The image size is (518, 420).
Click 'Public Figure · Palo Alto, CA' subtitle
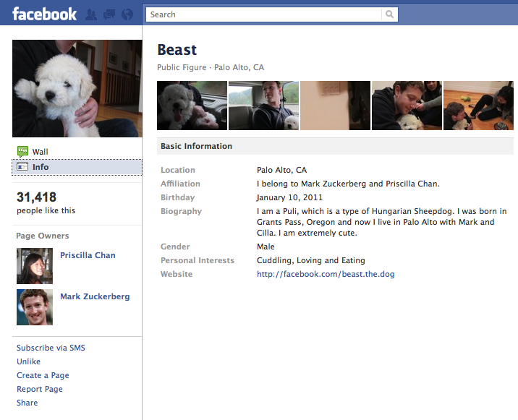tap(211, 67)
